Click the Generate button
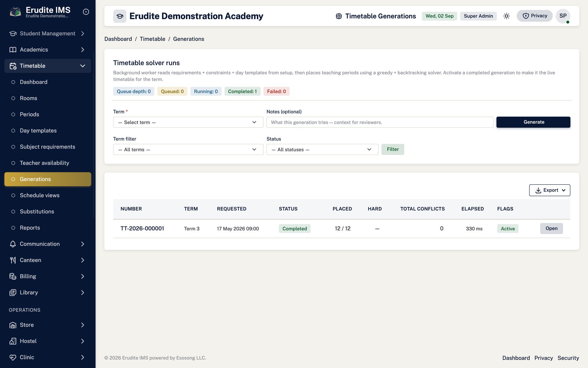The width and height of the screenshot is (588, 368). point(533,122)
